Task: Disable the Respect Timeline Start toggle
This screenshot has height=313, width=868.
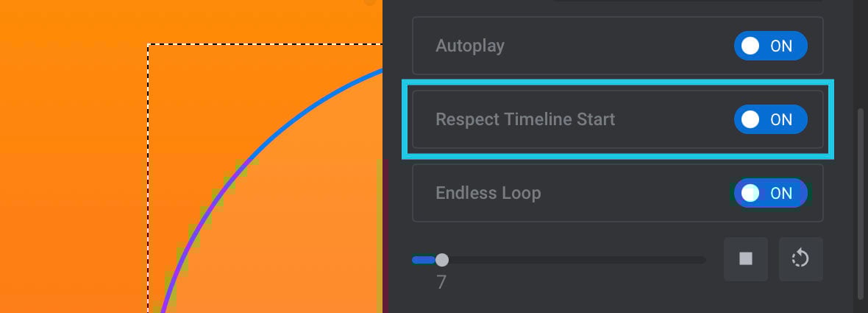Action: [x=771, y=119]
